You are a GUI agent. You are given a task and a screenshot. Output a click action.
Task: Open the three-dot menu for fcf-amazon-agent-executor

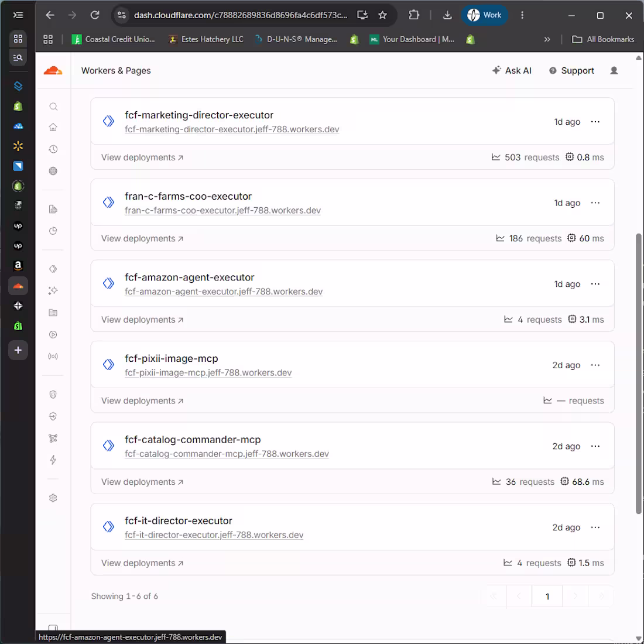tap(595, 284)
